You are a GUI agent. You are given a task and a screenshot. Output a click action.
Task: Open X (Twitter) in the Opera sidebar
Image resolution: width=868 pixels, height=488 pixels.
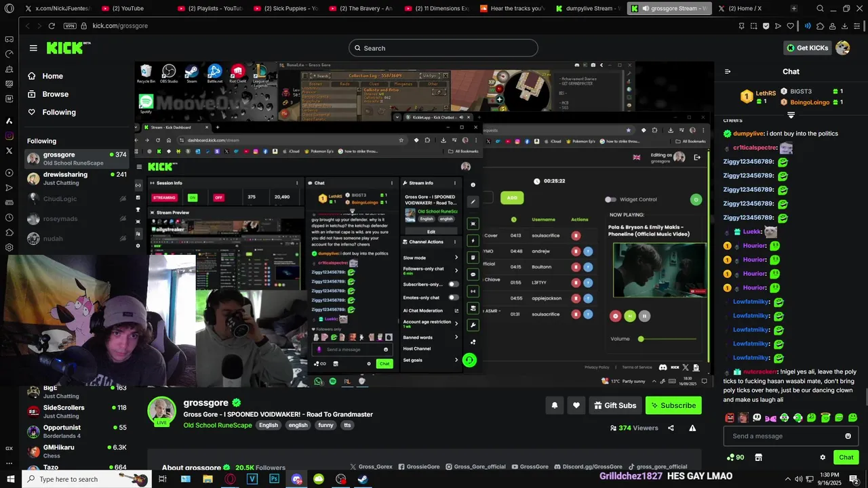[x=9, y=150]
